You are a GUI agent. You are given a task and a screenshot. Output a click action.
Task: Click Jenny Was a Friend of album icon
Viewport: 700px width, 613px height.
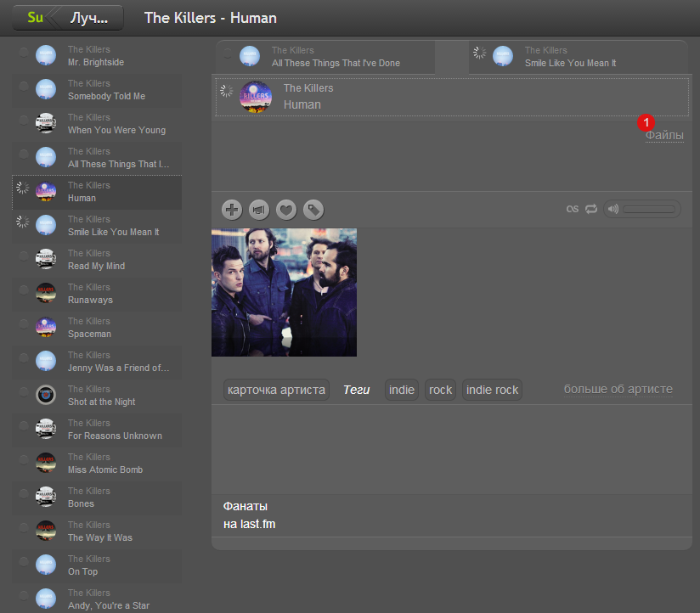click(46, 361)
